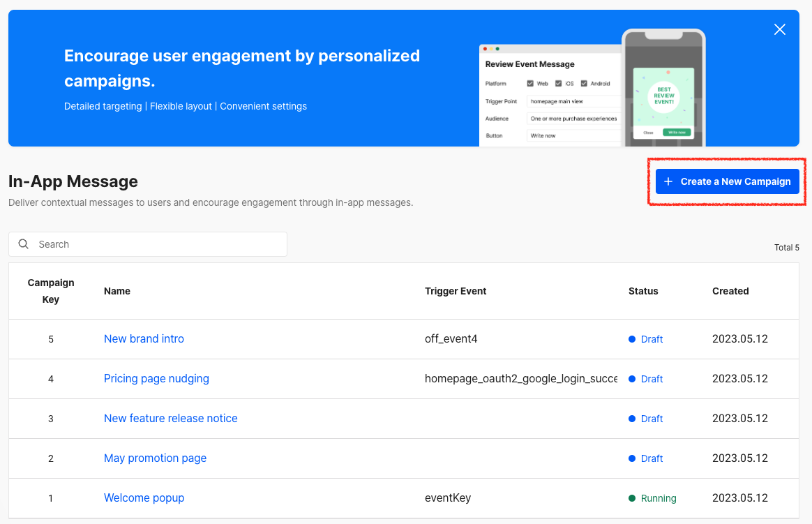
Task: Open the Welcome popup campaign
Action: [x=144, y=498]
